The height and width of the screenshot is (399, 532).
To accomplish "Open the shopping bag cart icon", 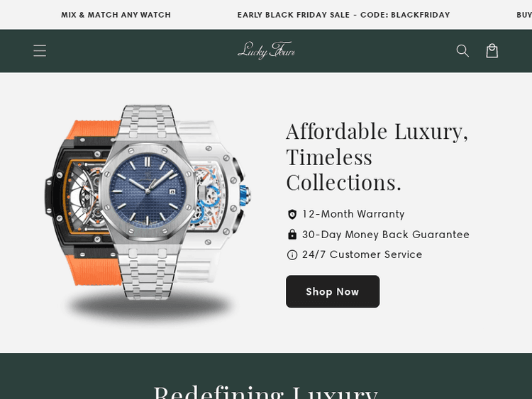I will coord(492,51).
